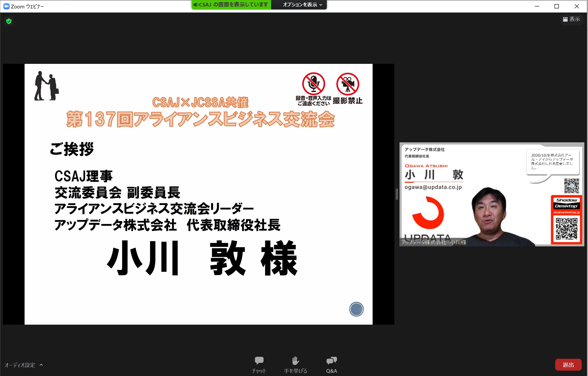Click the divider handle beside speaker video

(397, 194)
